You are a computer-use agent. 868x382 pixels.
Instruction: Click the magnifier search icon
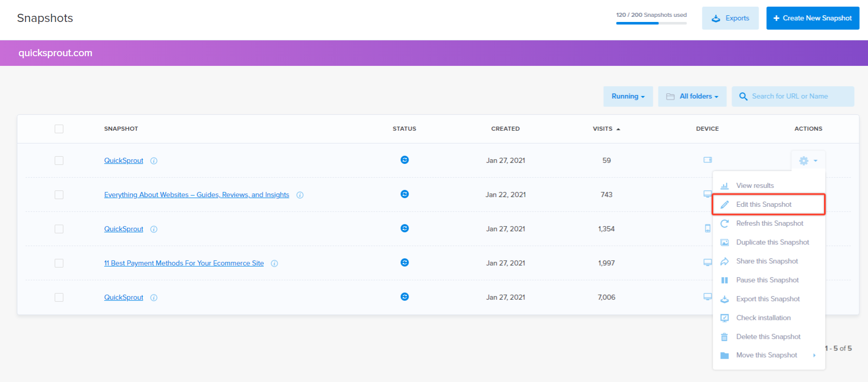pyautogui.click(x=743, y=96)
